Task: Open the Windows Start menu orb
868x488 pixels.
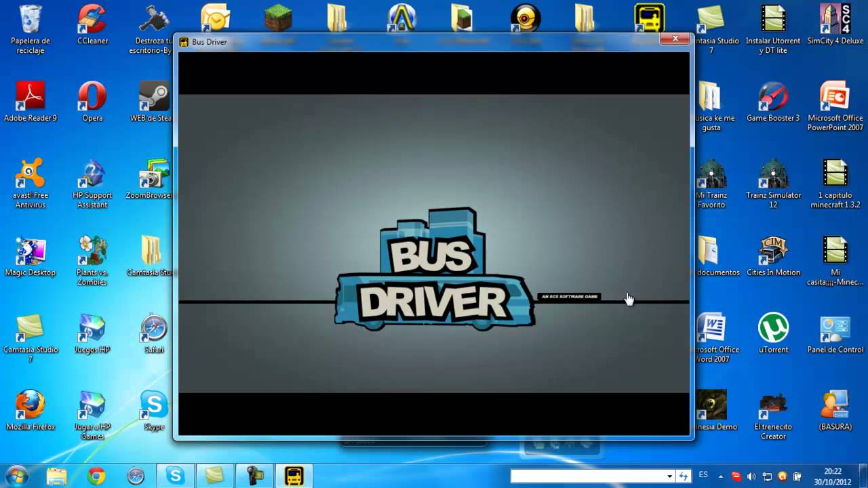Action: 16,476
